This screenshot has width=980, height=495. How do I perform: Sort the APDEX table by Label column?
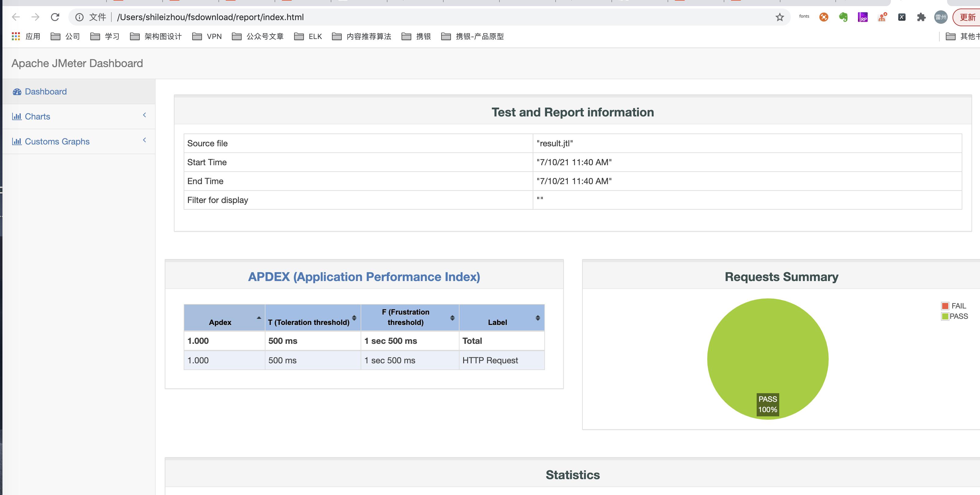click(502, 318)
